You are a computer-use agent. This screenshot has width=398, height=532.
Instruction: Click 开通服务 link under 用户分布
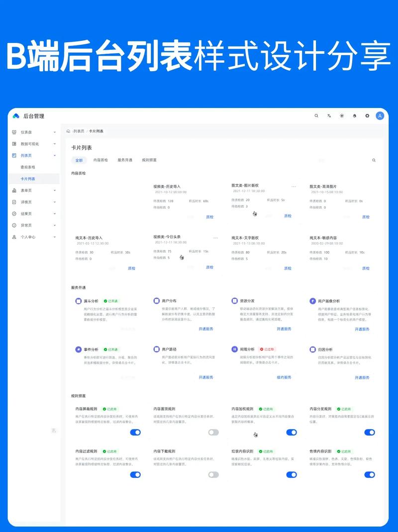pos(205,328)
